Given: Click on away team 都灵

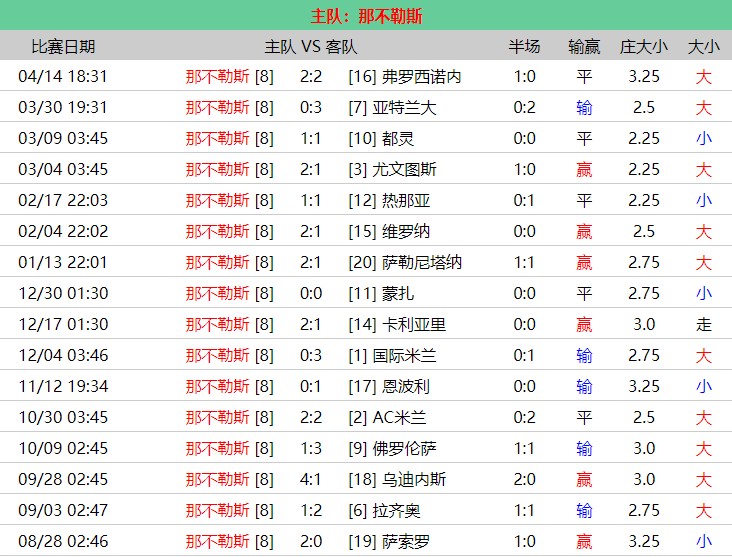Looking at the screenshot, I should (x=398, y=138).
